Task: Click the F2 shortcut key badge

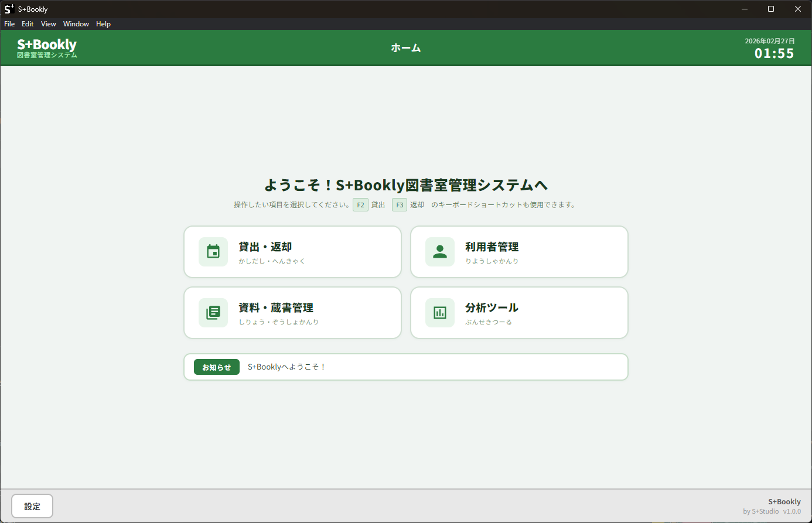Action: 360,205
